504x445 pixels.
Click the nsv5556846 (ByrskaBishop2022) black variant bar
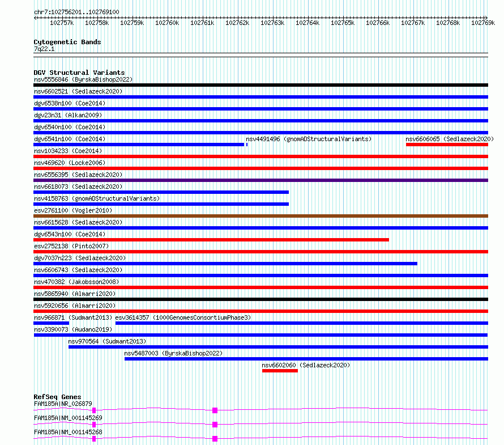click(260, 85)
